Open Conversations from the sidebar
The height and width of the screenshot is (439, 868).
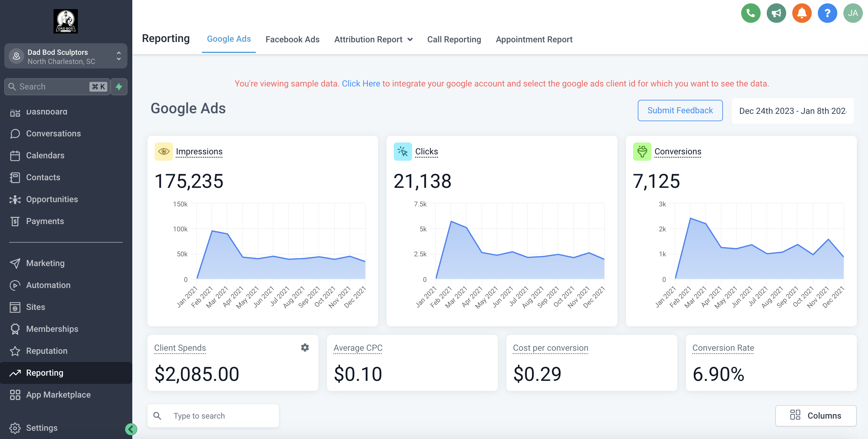click(54, 134)
